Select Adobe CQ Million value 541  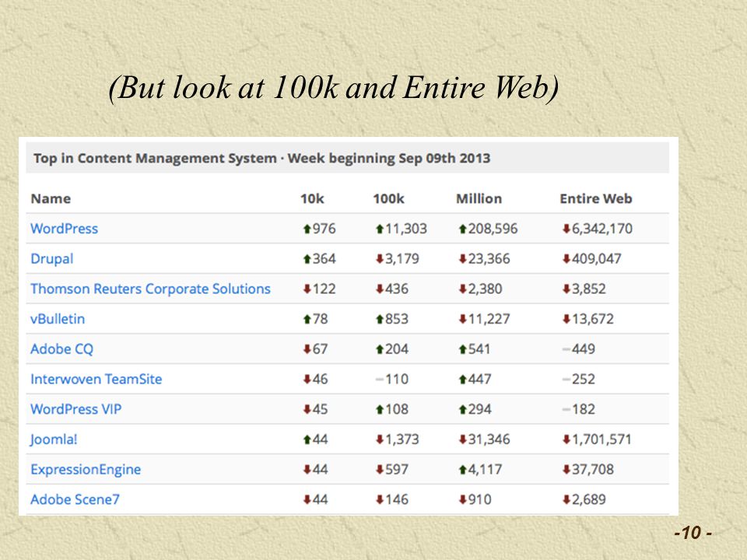(x=479, y=349)
